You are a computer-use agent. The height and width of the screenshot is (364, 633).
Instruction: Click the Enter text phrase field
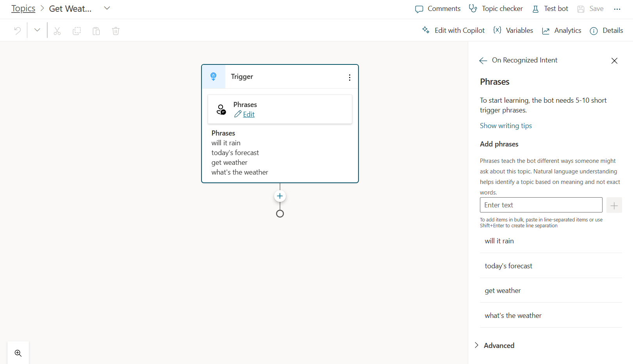(x=541, y=205)
